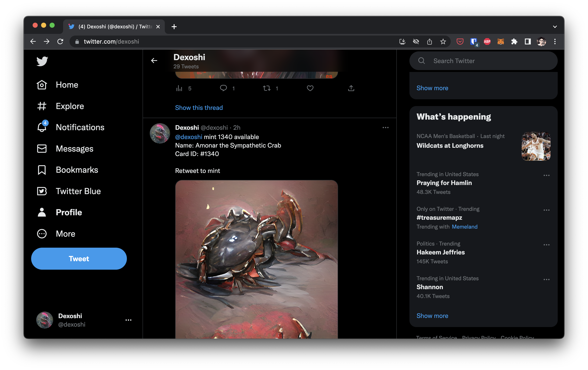Reply to tweet via comment bubble icon
Screen dimensions: 588x370
[x=223, y=88]
